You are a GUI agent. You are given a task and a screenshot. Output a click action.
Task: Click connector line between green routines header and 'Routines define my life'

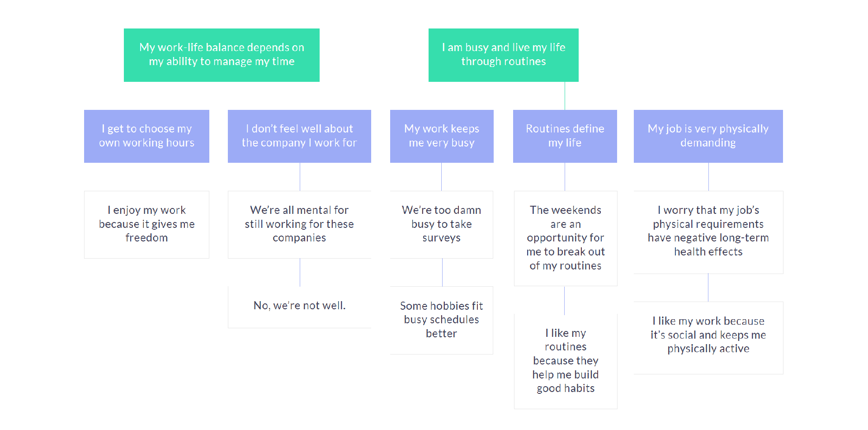tap(565, 96)
